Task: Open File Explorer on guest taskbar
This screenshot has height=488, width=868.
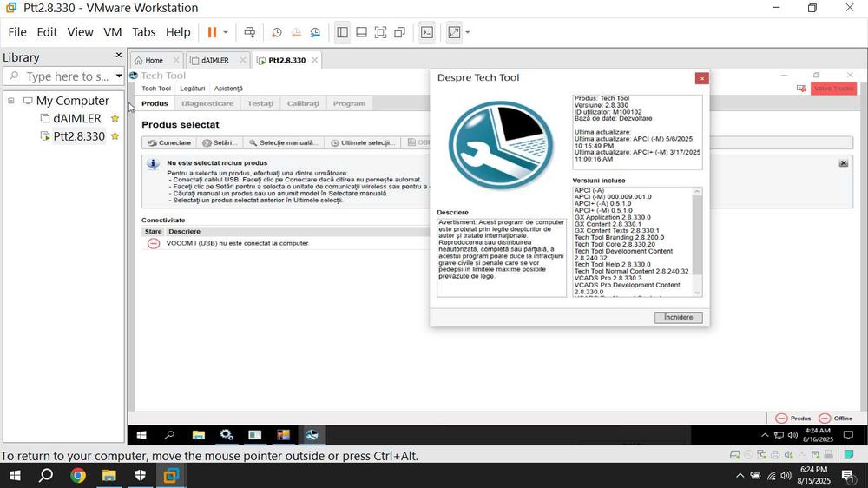Action: tap(198, 435)
